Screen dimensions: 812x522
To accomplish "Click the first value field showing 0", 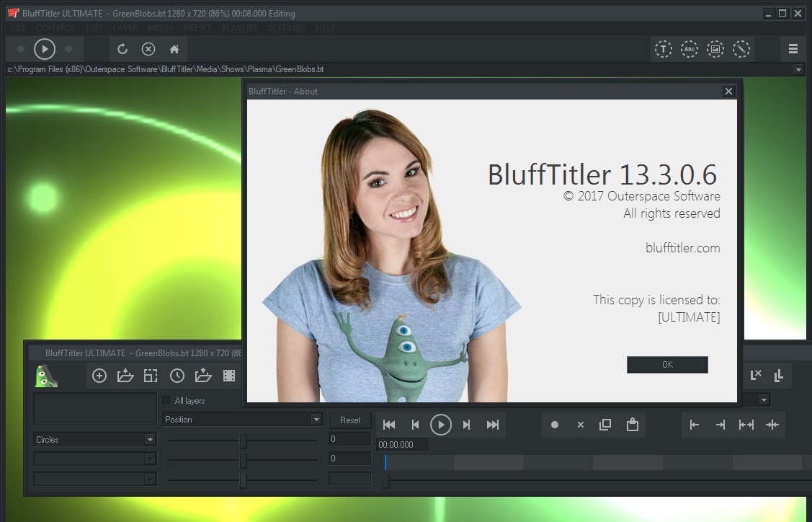I will [x=350, y=439].
